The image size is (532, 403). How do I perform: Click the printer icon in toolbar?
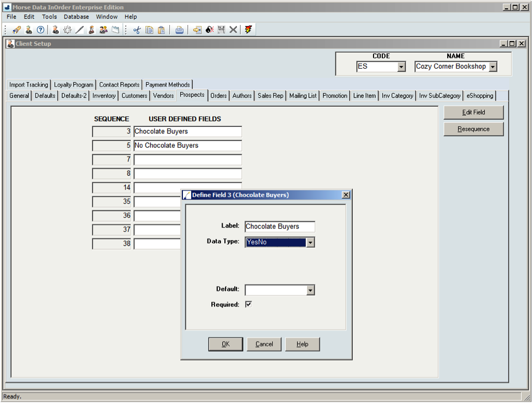179,30
